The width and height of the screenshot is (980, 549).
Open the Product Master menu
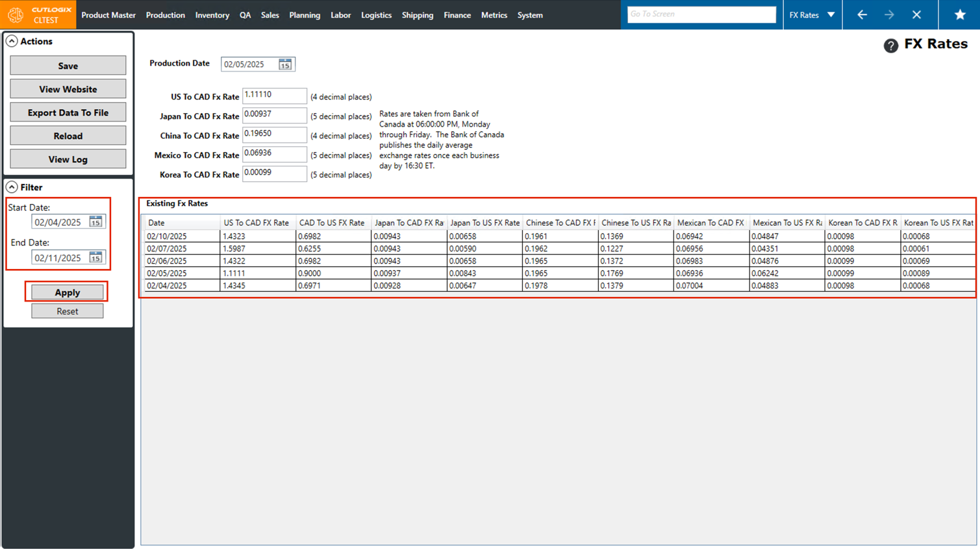coord(108,15)
